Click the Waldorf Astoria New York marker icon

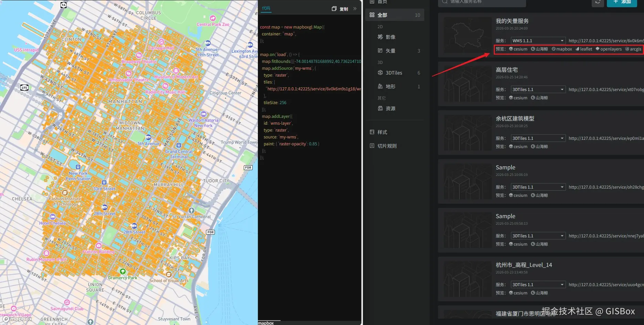pyautogui.click(x=204, y=114)
